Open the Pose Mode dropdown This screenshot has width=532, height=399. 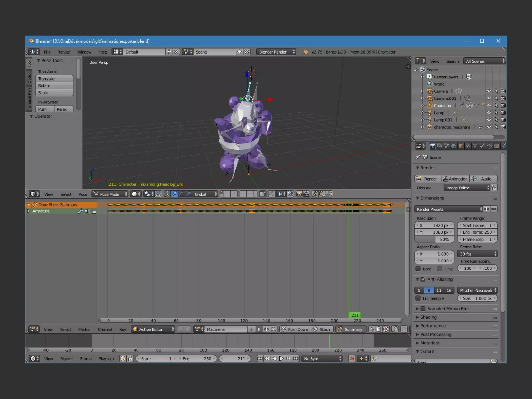[110, 194]
